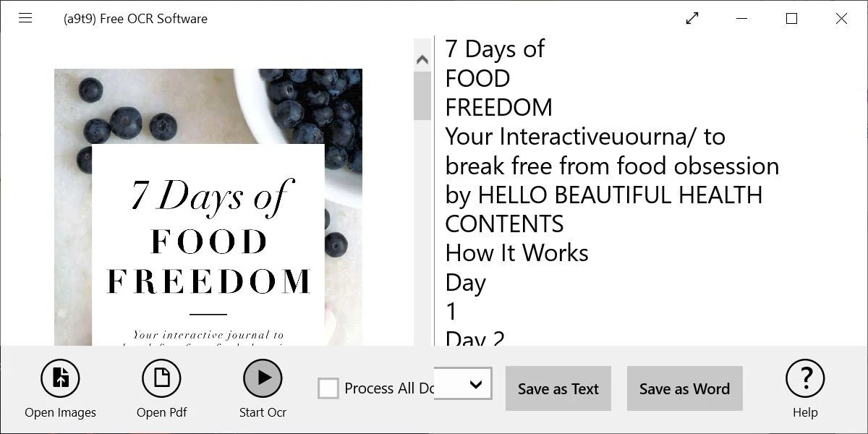Click Save as Text button

[x=558, y=388]
